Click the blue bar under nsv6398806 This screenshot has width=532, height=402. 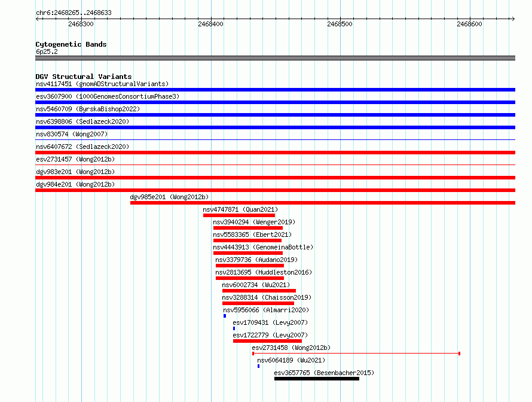(x=275, y=127)
